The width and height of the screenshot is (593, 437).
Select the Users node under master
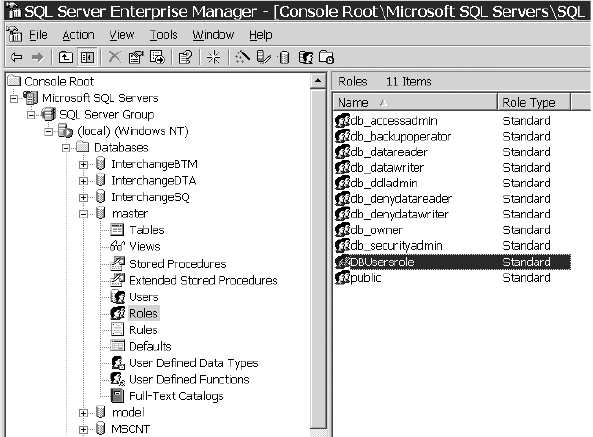point(144,297)
